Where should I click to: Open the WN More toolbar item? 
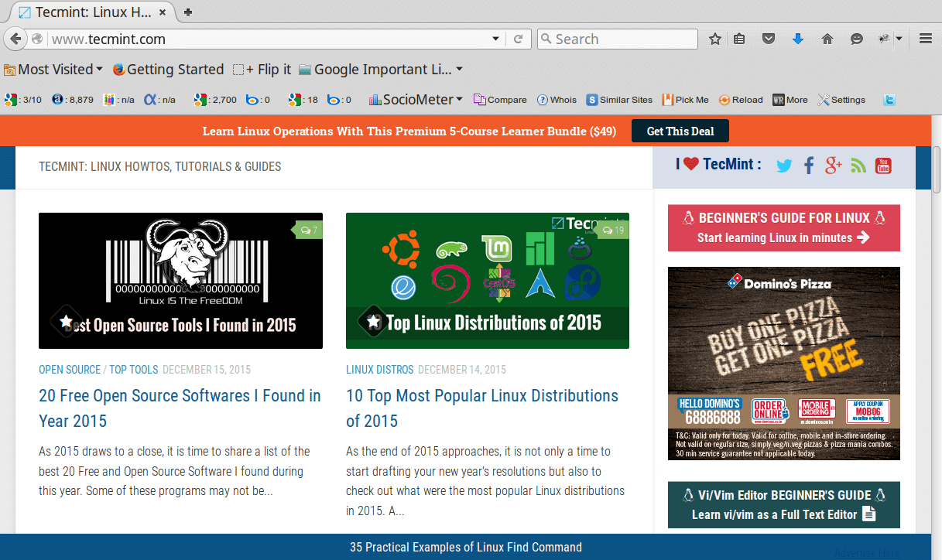790,100
